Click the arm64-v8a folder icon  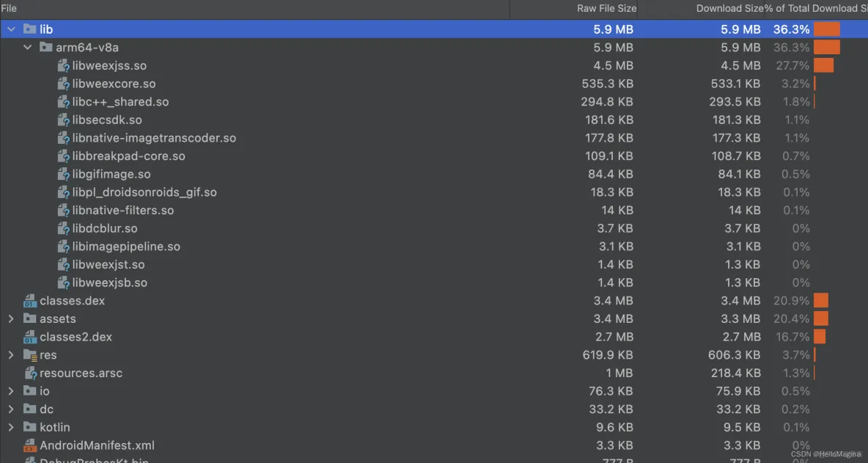(x=45, y=48)
